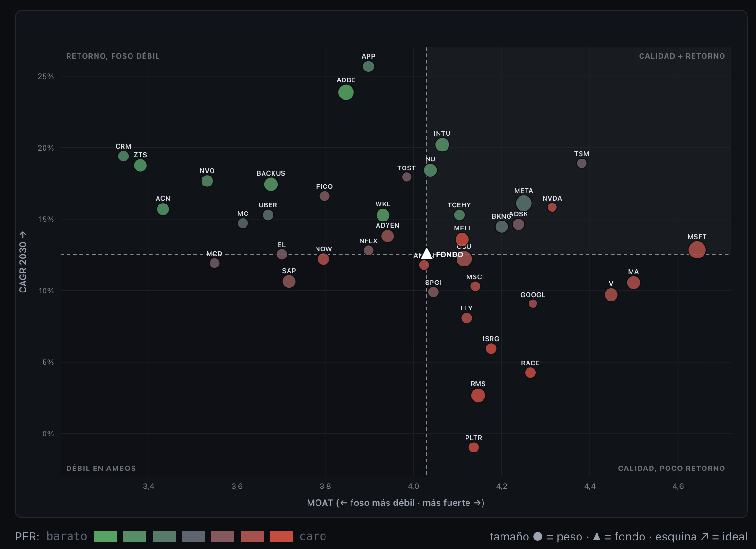This screenshot has height=549, width=756.
Task: Click the TOST data point
Action: (406, 177)
